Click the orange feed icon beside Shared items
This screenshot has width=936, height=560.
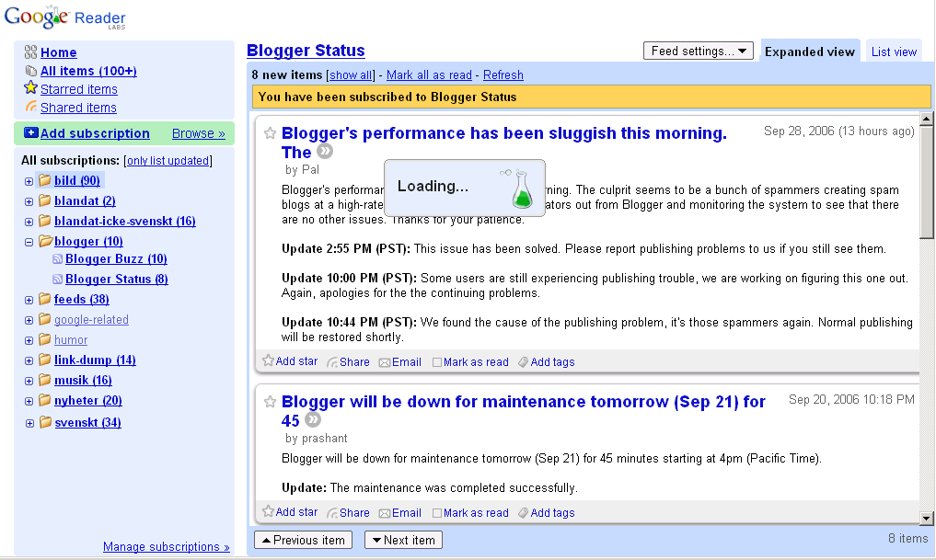tap(31, 107)
